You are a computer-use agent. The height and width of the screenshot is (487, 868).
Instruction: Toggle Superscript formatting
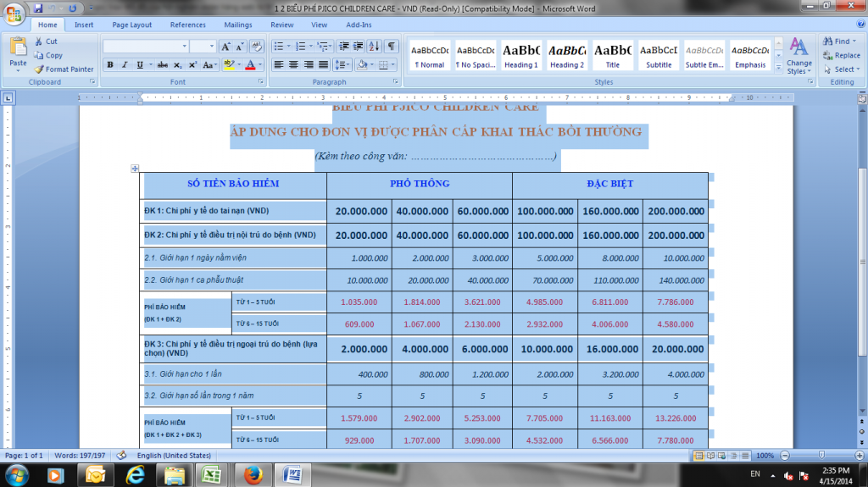pos(192,64)
